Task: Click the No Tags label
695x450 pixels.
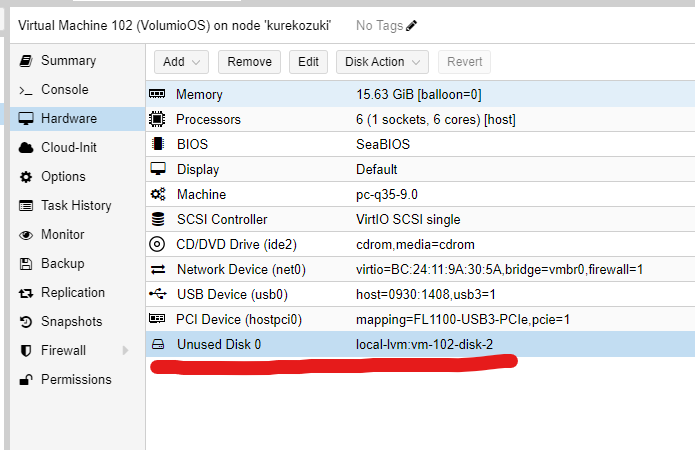Action: [x=379, y=26]
